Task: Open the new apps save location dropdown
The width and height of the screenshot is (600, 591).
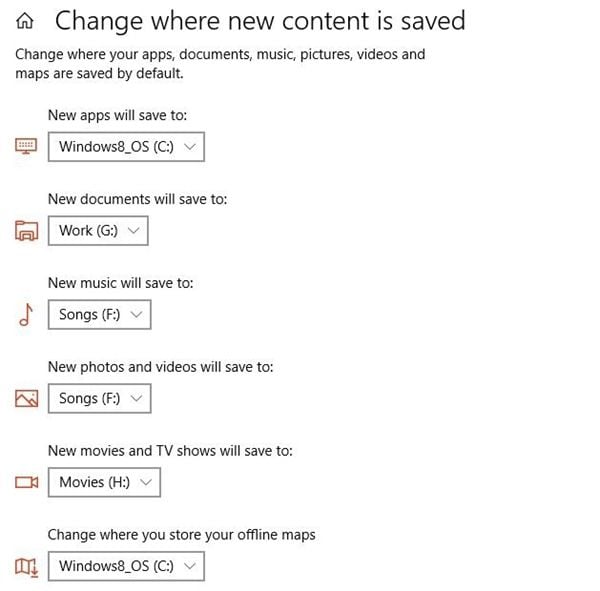Action: (x=126, y=147)
